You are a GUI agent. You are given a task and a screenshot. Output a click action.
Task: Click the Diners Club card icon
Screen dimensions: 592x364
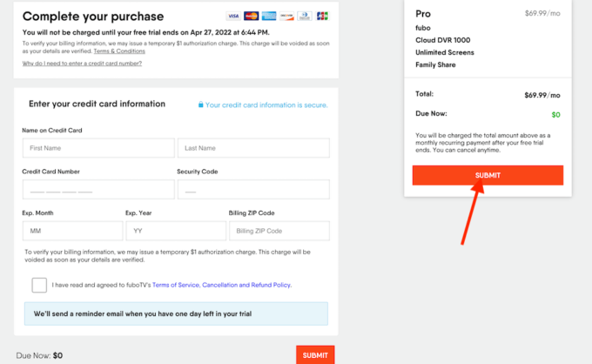[305, 16]
